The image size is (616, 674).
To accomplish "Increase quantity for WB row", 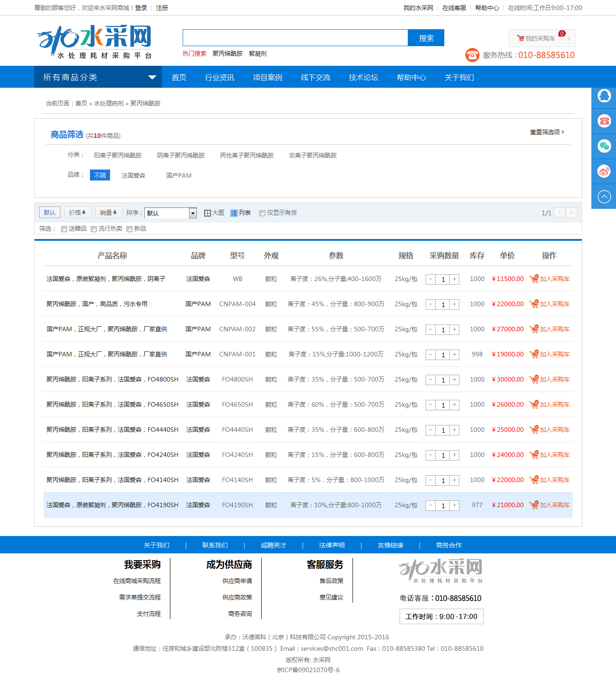I will (x=454, y=279).
